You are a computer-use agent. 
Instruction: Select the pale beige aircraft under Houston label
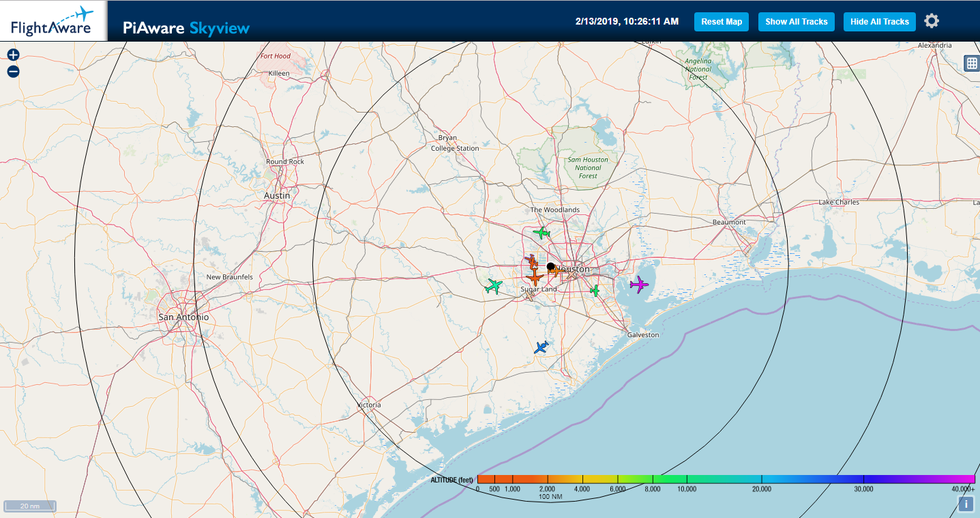[571, 275]
